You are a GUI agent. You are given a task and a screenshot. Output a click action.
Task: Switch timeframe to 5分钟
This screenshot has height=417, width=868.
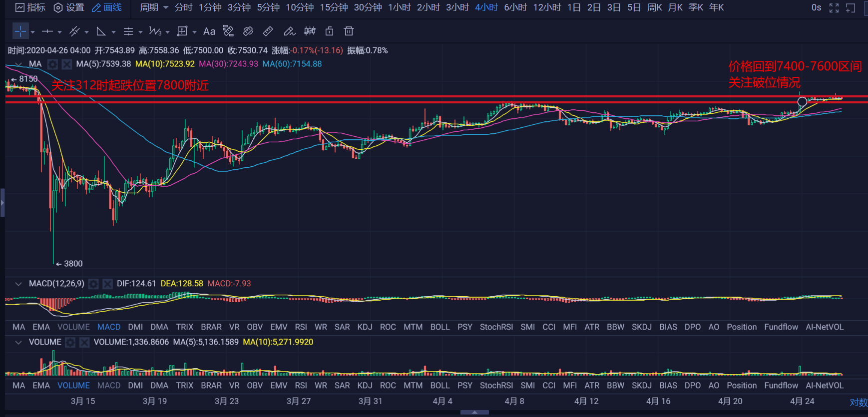click(x=268, y=7)
